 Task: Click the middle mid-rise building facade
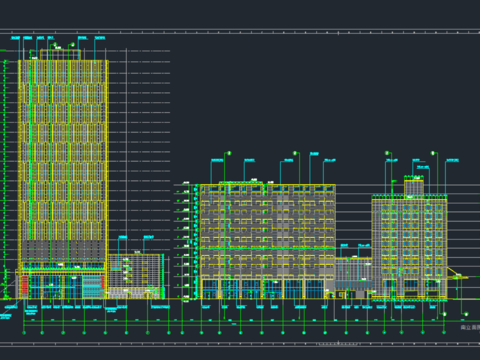coord(267,241)
